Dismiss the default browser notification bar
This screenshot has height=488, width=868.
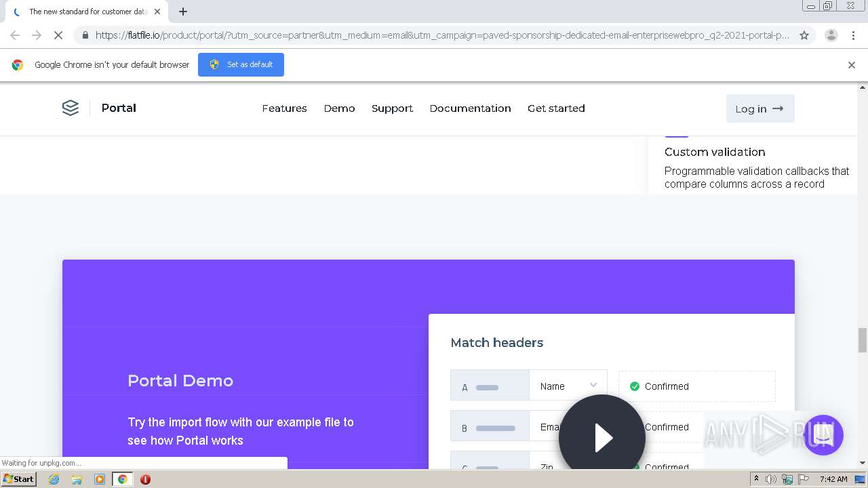click(852, 65)
